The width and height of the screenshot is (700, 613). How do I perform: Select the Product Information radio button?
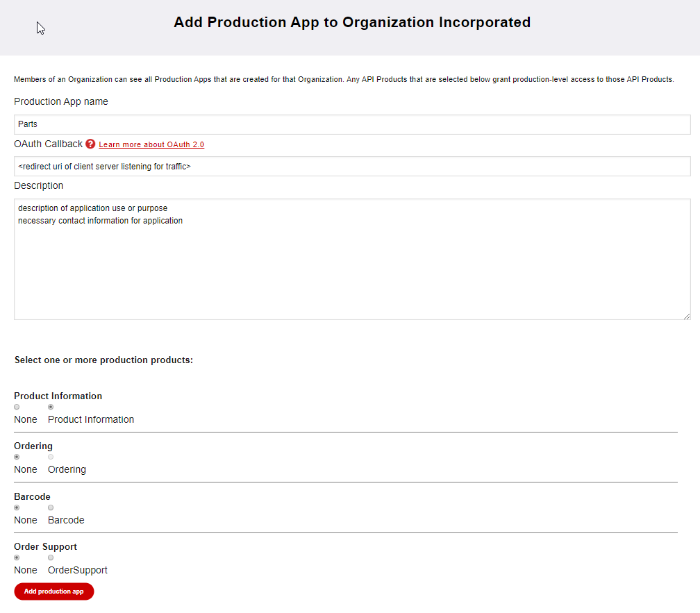(x=50, y=407)
